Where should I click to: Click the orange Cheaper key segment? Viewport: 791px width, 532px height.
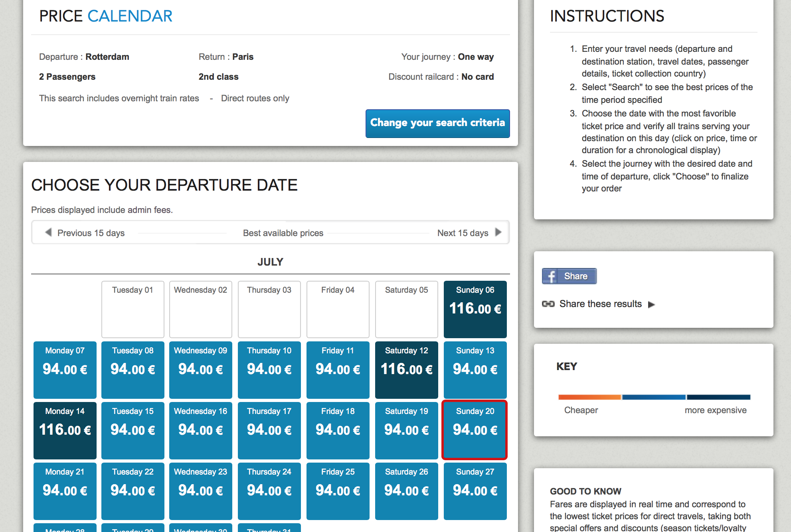coord(589,397)
